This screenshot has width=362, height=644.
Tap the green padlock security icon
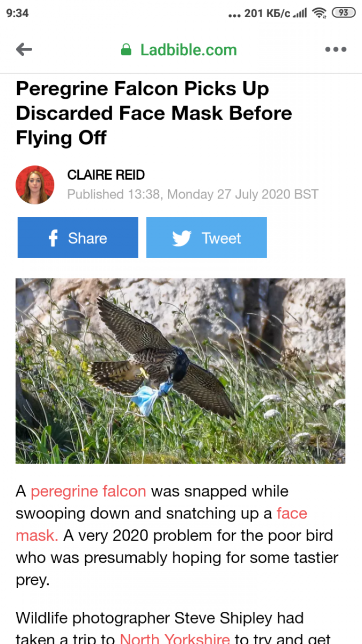click(127, 50)
